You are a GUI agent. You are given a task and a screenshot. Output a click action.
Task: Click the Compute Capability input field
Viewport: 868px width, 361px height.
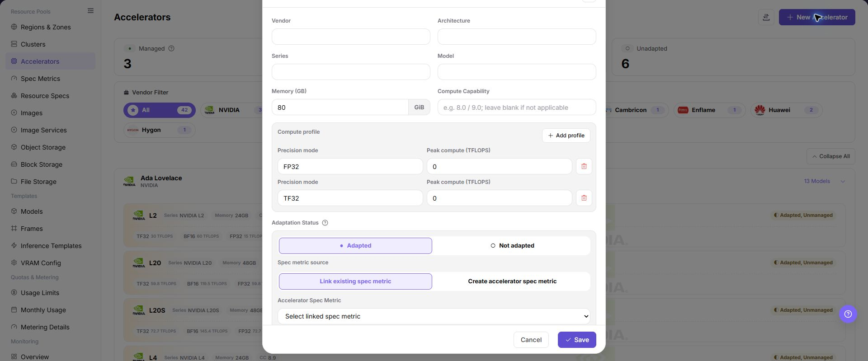[x=517, y=108]
